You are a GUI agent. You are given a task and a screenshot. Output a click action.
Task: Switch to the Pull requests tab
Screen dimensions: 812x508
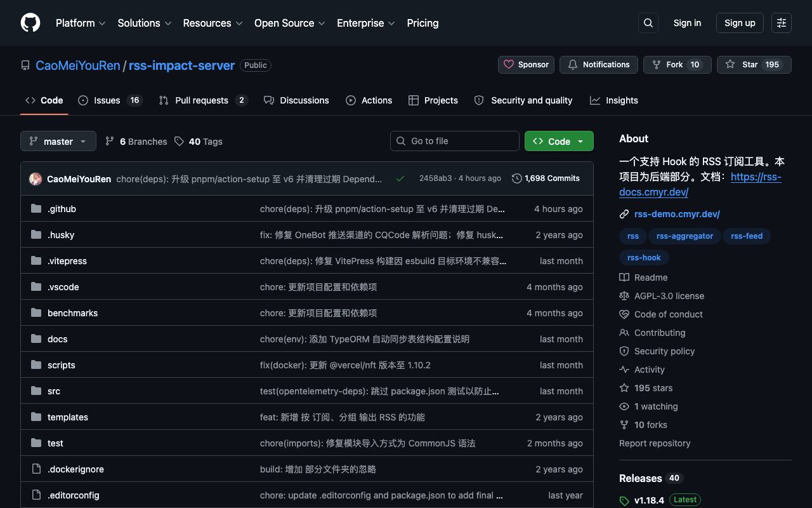click(203, 100)
